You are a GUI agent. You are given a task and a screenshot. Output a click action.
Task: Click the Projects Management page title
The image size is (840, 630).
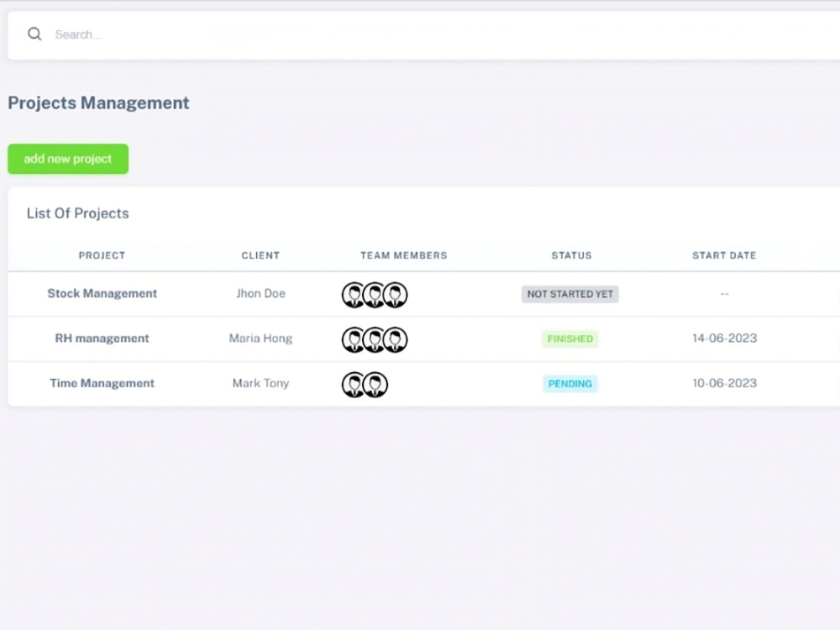[x=98, y=102]
